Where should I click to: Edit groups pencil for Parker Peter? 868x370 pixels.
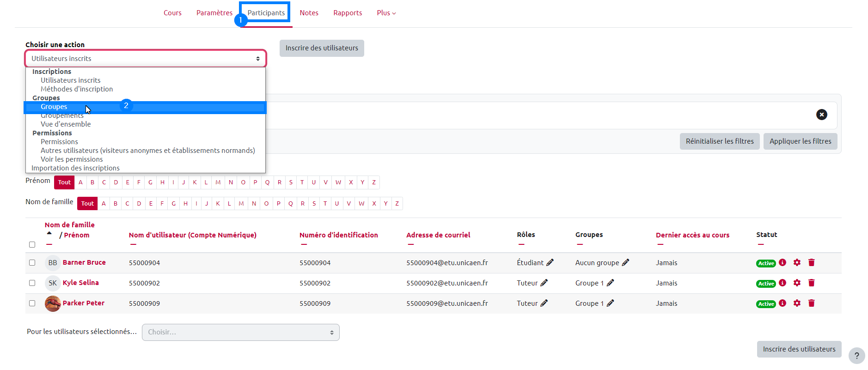tap(611, 303)
